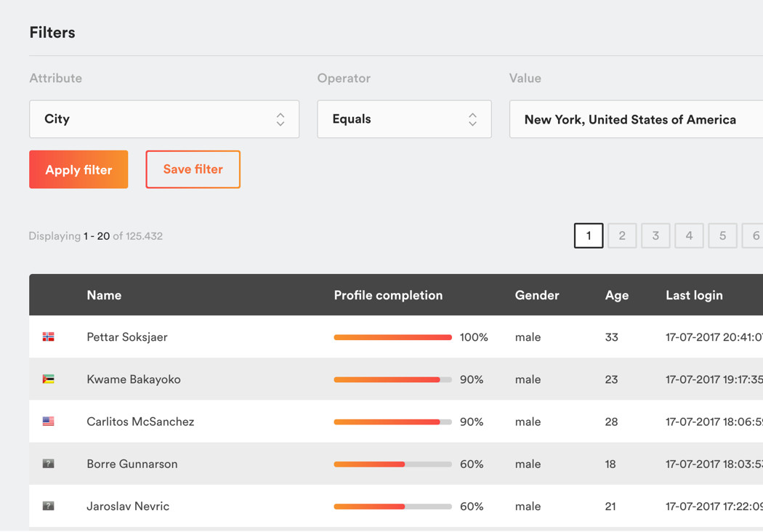763x532 pixels.
Task: Sort table by Age column header
Action: tap(617, 296)
